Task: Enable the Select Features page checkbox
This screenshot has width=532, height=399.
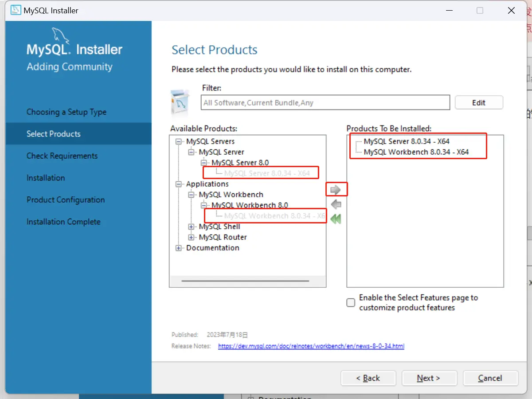Action: tap(351, 303)
